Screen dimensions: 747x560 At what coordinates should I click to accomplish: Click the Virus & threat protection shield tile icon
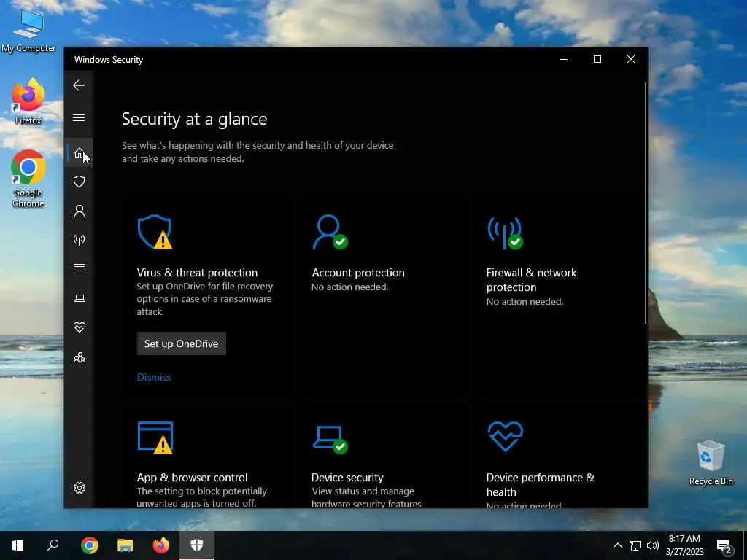[x=155, y=232]
